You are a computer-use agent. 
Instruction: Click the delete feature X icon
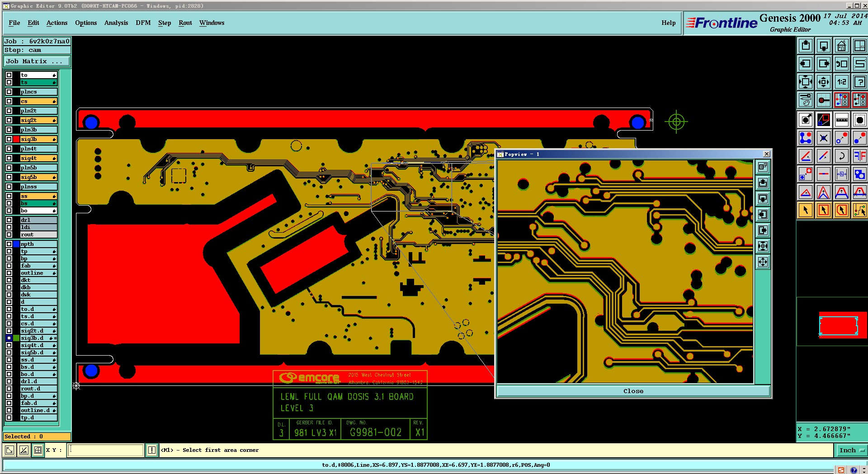tap(824, 138)
